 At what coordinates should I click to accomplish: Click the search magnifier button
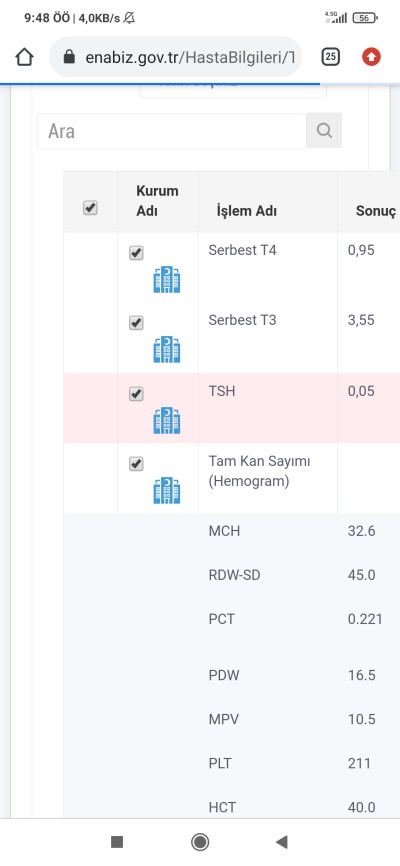(324, 130)
